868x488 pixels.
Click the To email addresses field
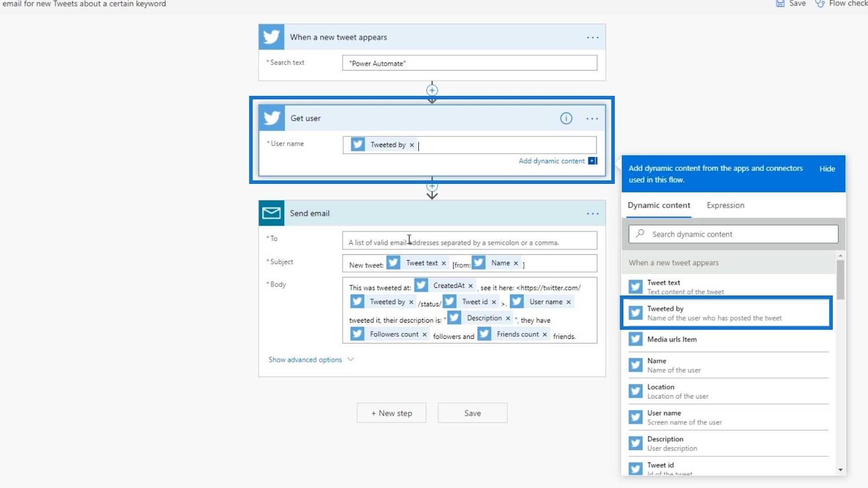click(x=470, y=241)
